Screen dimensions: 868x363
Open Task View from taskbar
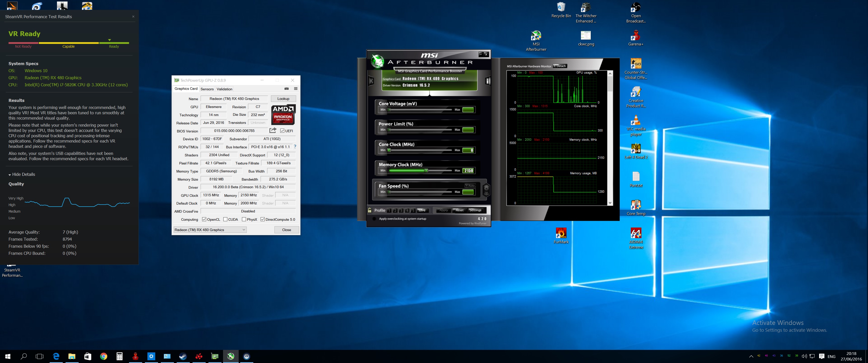click(x=39, y=356)
